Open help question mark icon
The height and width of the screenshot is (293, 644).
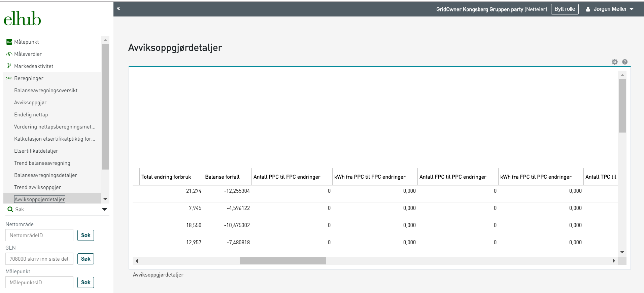tap(625, 62)
